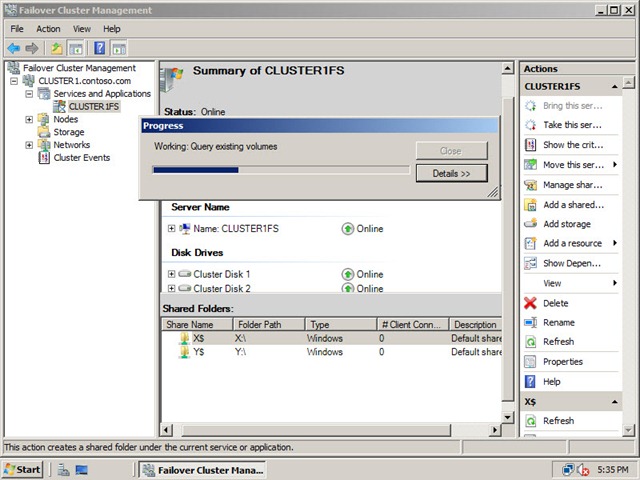Click the red Delete X icon in Actions
The width and height of the screenshot is (640, 480).
point(530,303)
